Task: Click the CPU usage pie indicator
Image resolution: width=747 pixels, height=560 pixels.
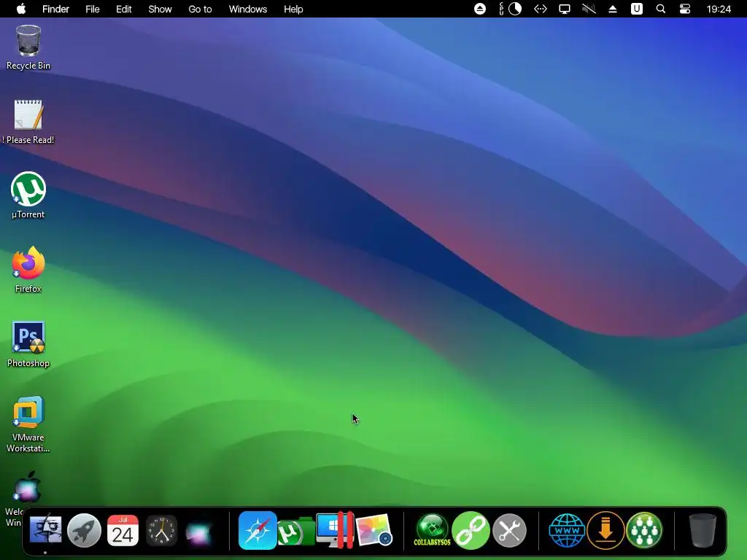Action: [x=515, y=9]
